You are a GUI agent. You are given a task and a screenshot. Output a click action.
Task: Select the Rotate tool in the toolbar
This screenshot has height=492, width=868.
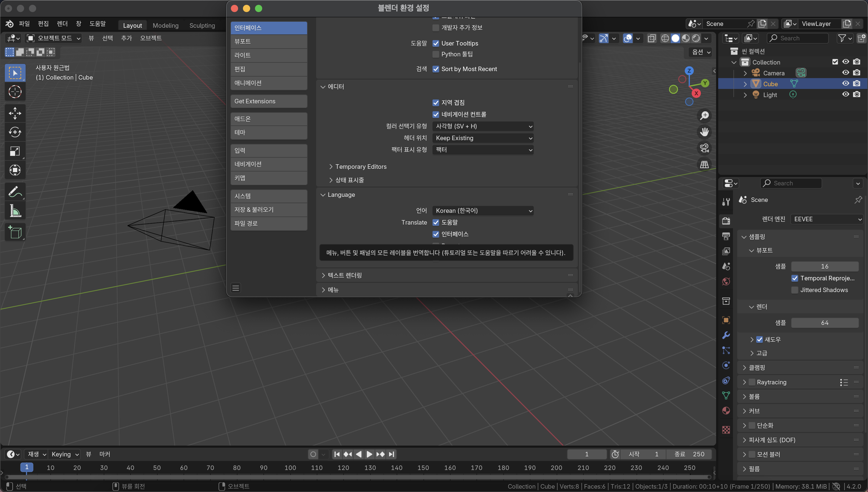(x=15, y=132)
